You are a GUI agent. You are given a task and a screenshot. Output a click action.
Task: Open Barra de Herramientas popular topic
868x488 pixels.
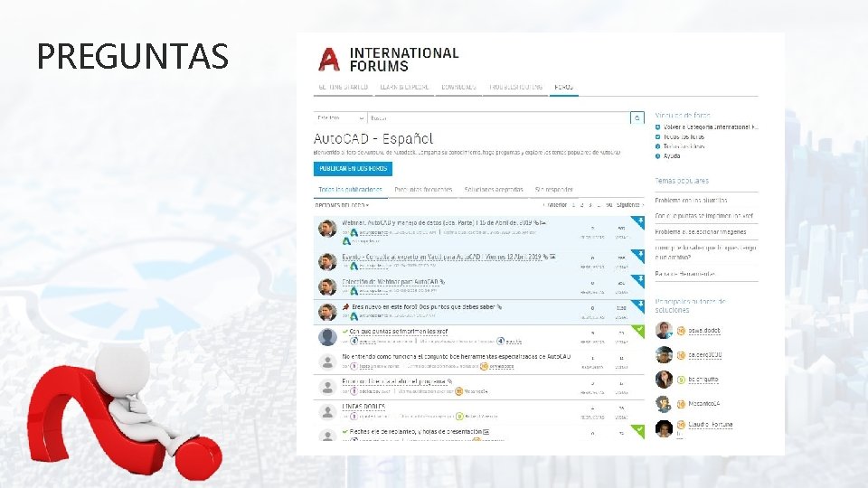[685, 274]
